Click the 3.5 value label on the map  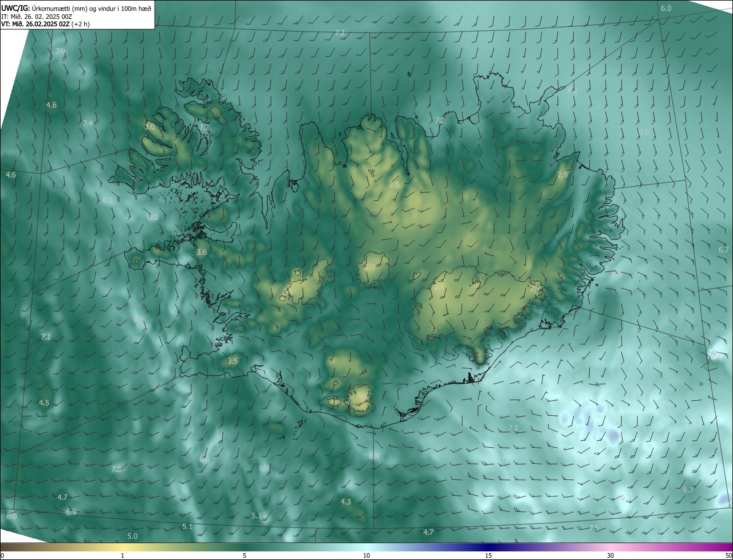coord(232,361)
